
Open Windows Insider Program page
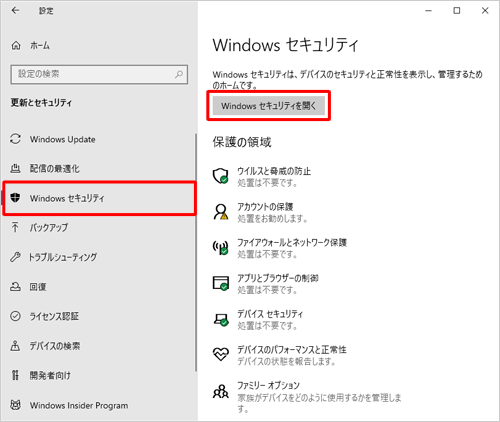pos(79,405)
